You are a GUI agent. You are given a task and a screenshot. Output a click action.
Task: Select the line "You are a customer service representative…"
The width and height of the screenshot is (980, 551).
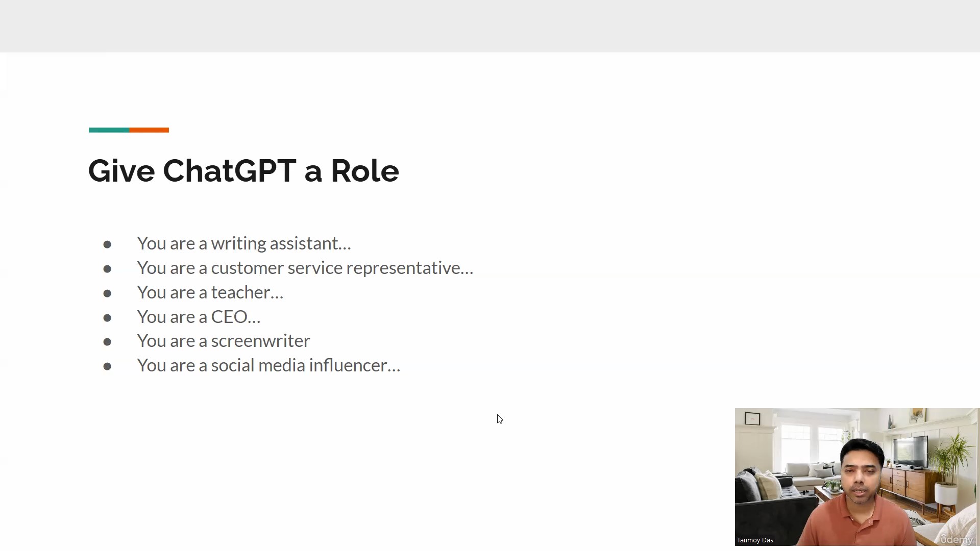[x=305, y=268]
